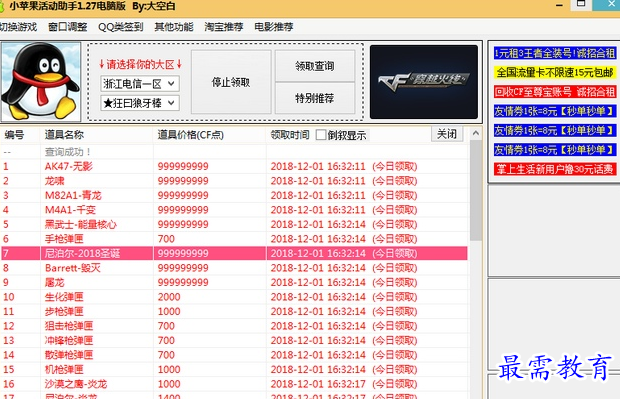Open the 淘宝推荐 menu
Image resolution: width=620 pixels, height=399 pixels.
[224, 27]
